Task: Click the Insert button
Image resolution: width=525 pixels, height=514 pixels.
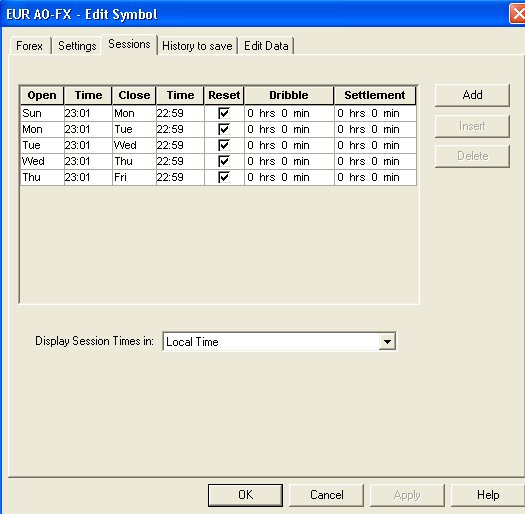Action: 472,126
